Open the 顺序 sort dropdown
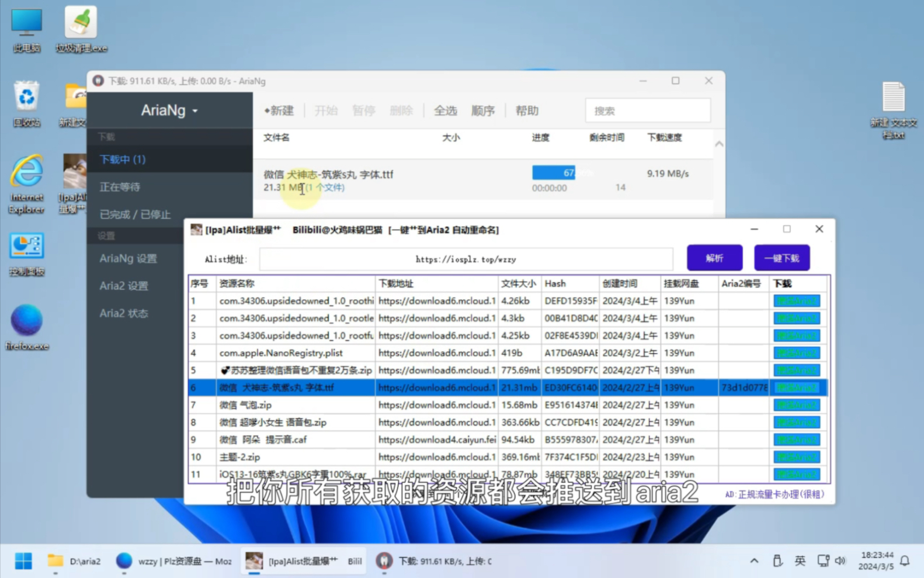Image resolution: width=924 pixels, height=578 pixels. pos(482,110)
